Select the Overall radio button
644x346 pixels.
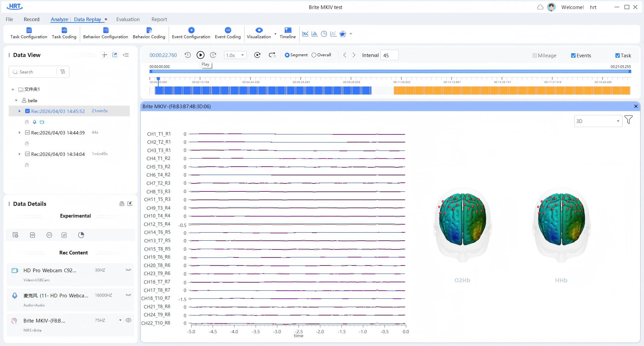click(x=314, y=55)
